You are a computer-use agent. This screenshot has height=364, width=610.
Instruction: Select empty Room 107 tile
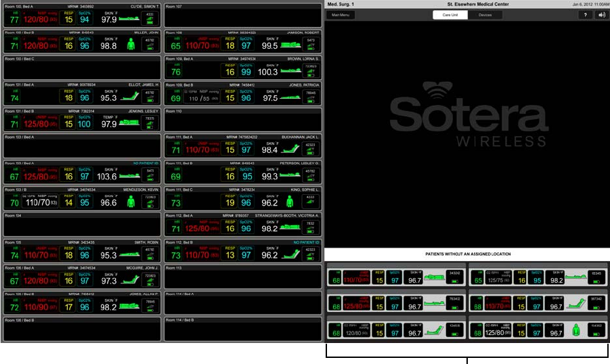[243, 16]
